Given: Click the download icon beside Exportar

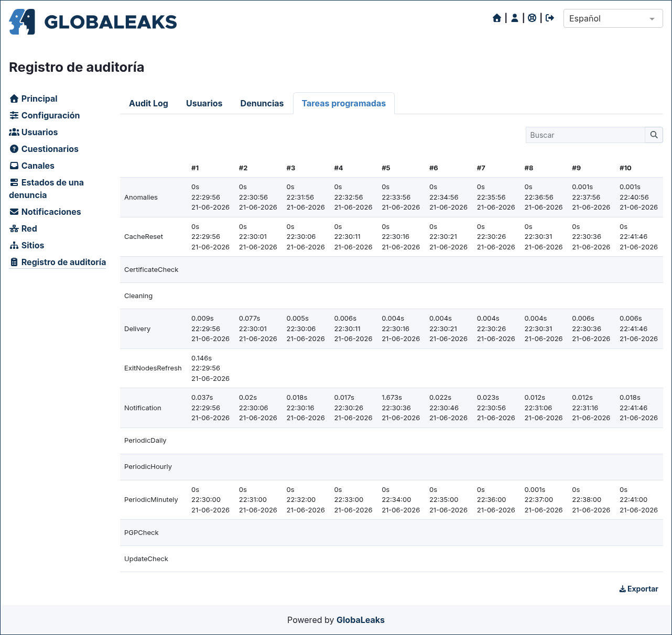Looking at the screenshot, I should pos(623,589).
